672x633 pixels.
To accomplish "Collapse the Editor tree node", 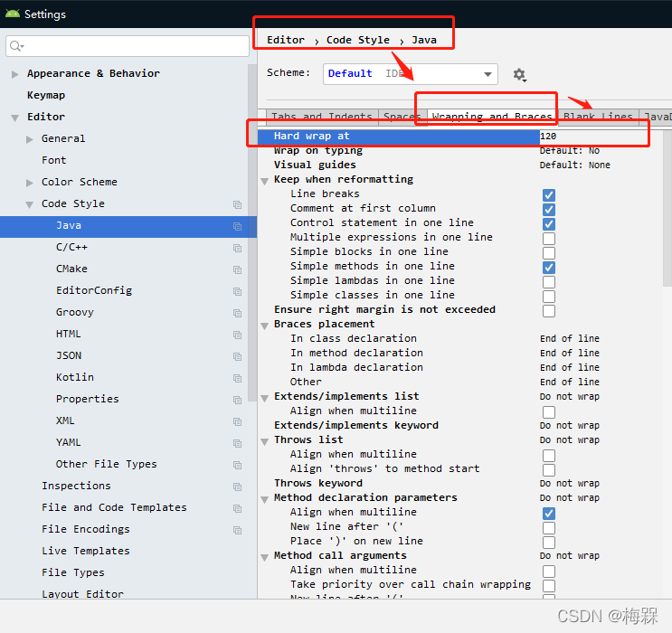I will tap(15, 118).
